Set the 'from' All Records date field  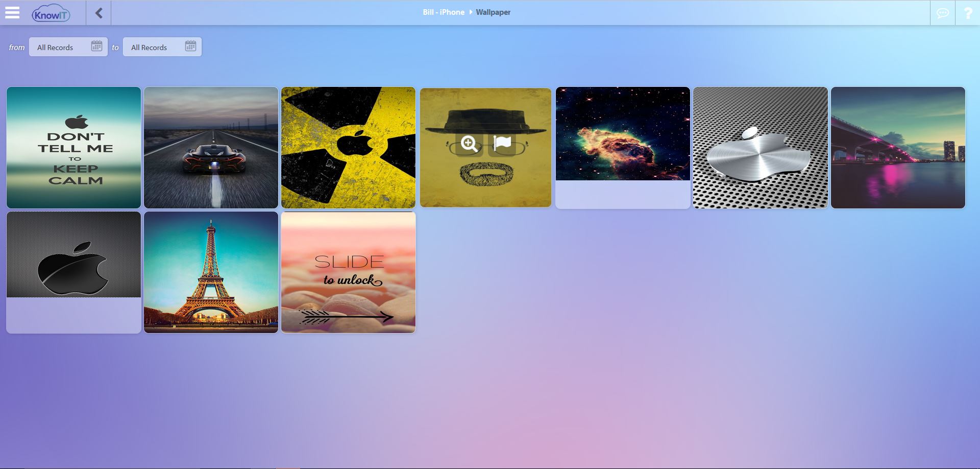click(68, 47)
